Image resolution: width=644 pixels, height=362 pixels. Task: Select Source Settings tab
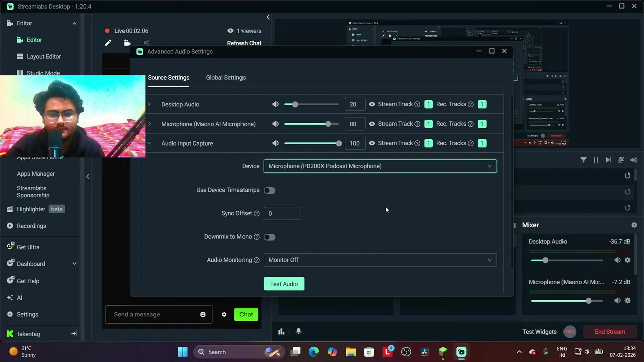pos(169,77)
